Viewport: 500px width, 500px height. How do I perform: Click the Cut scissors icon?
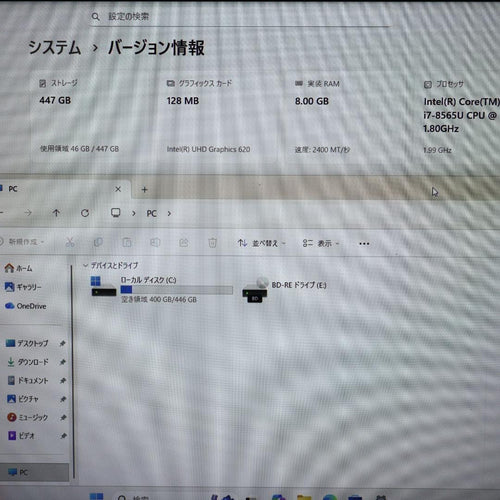pyautogui.click(x=70, y=242)
